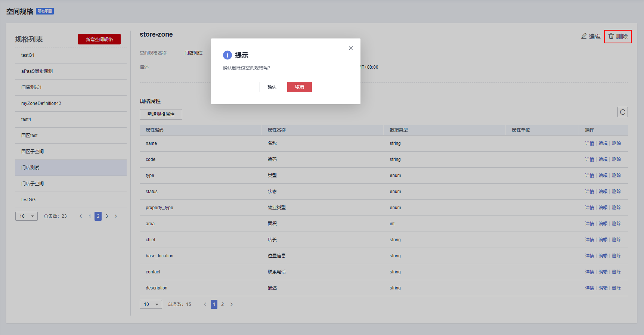Click the pencil 编辑 icon for store-zone

pos(584,36)
